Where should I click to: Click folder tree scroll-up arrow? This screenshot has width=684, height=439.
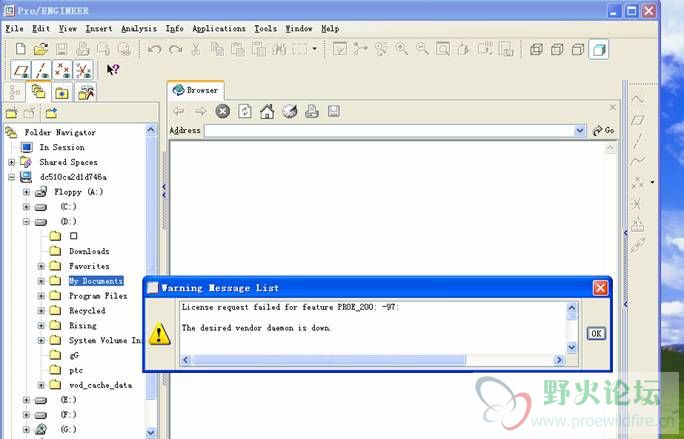(150, 130)
